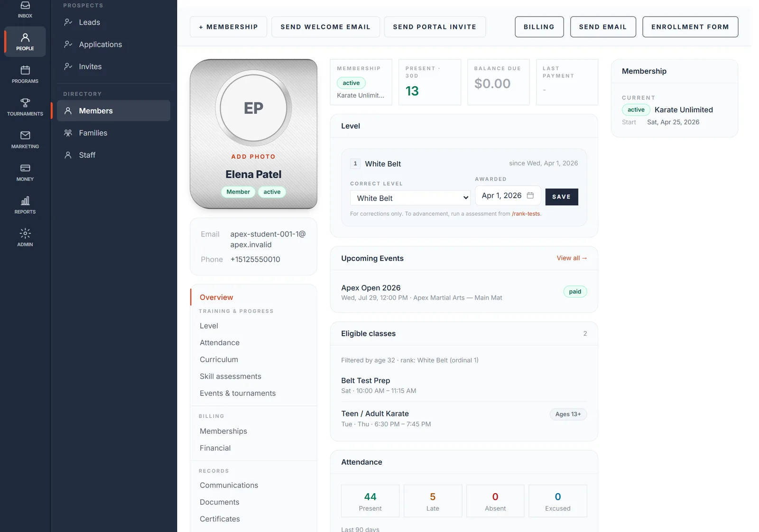Click the Leads person icon

[68, 22]
